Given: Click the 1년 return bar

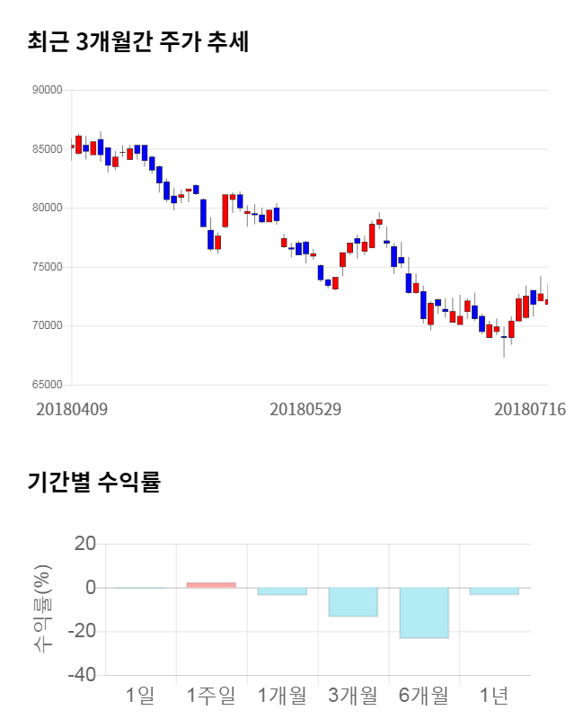Looking at the screenshot, I should coord(494,591).
